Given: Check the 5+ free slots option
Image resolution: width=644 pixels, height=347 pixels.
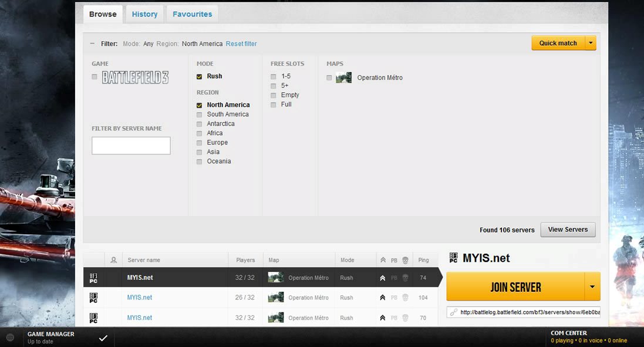Looking at the screenshot, I should coord(273,86).
